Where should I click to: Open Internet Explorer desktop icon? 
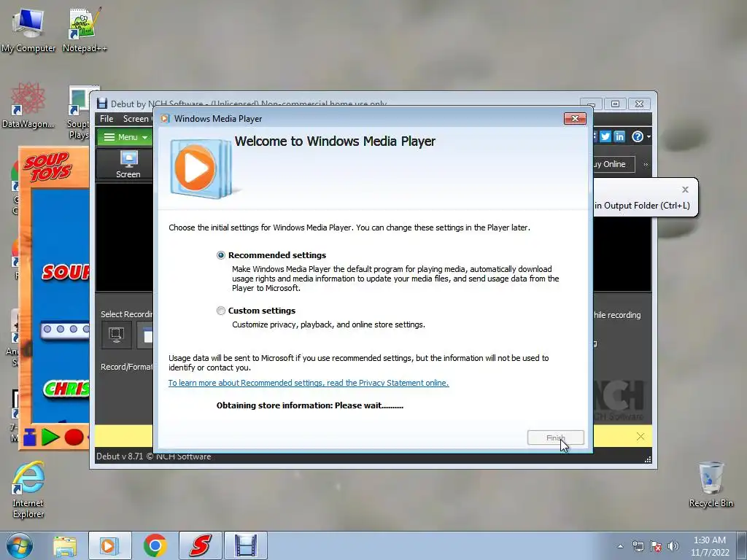tap(28, 489)
